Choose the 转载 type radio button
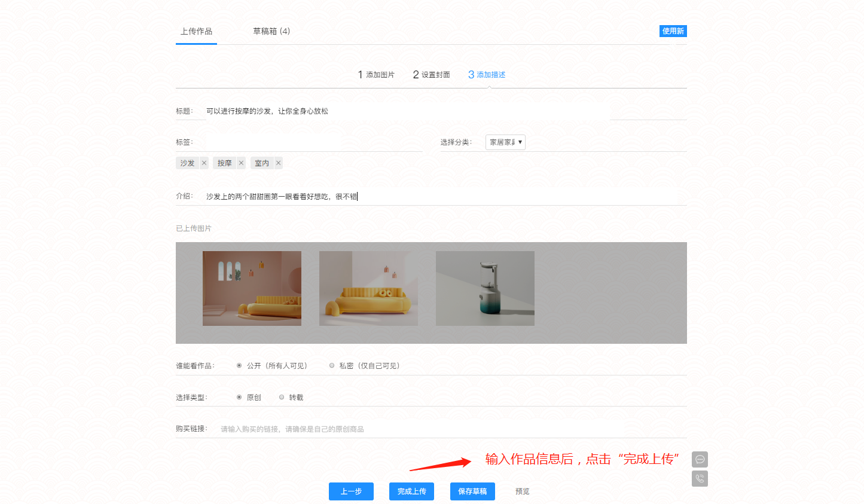 click(281, 396)
